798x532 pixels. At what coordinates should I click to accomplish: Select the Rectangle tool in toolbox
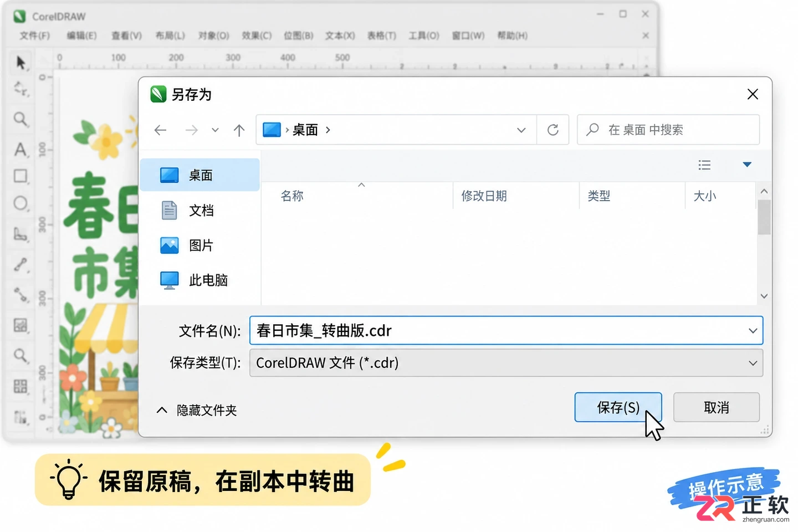coord(21,176)
